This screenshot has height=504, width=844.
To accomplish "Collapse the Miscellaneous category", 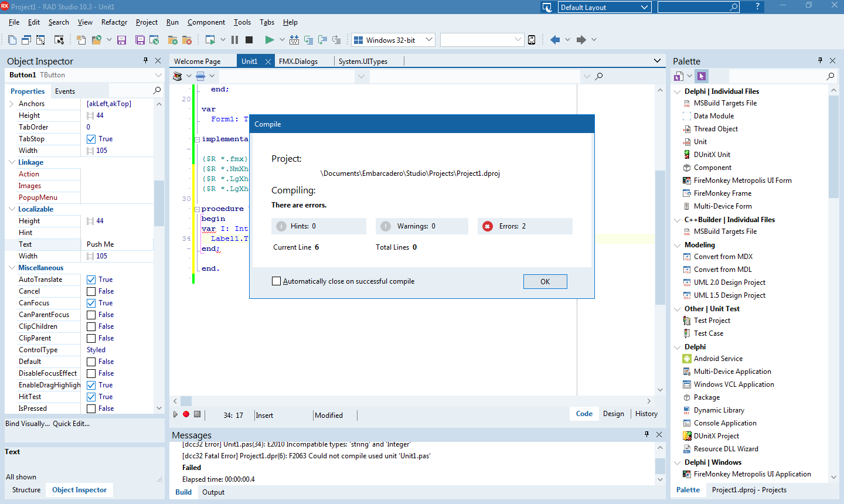I will [x=12, y=268].
